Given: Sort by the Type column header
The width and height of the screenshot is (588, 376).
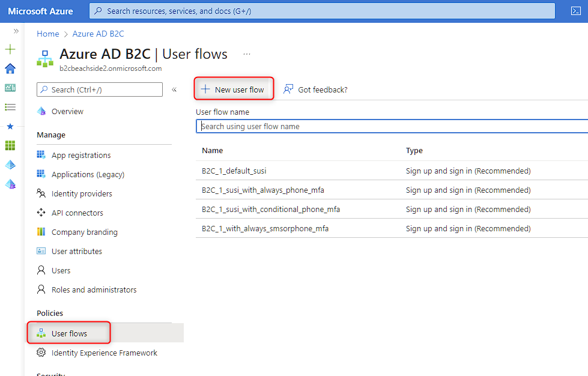Looking at the screenshot, I should pyautogui.click(x=414, y=150).
